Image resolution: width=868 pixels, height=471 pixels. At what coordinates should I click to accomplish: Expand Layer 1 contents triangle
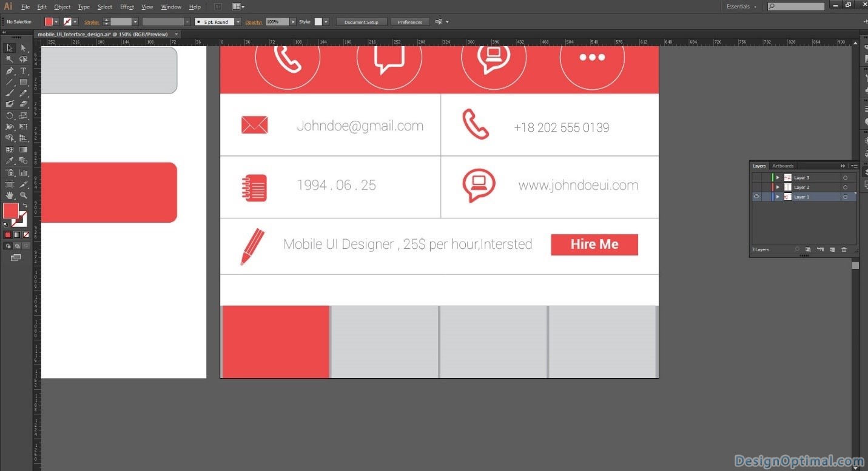tap(778, 197)
